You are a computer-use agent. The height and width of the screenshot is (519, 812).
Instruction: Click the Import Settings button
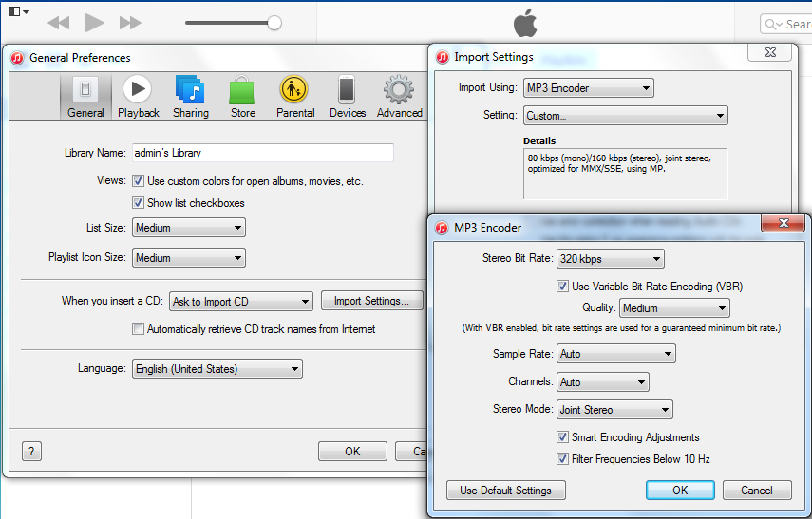372,301
